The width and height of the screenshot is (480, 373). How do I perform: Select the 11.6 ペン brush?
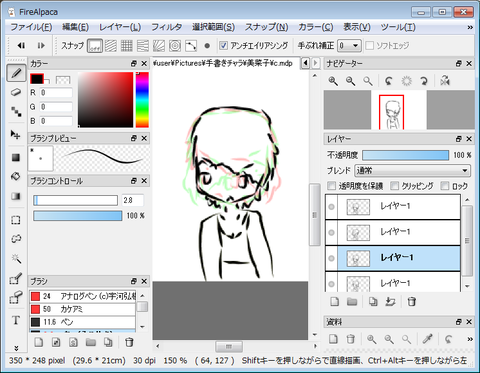point(83,322)
